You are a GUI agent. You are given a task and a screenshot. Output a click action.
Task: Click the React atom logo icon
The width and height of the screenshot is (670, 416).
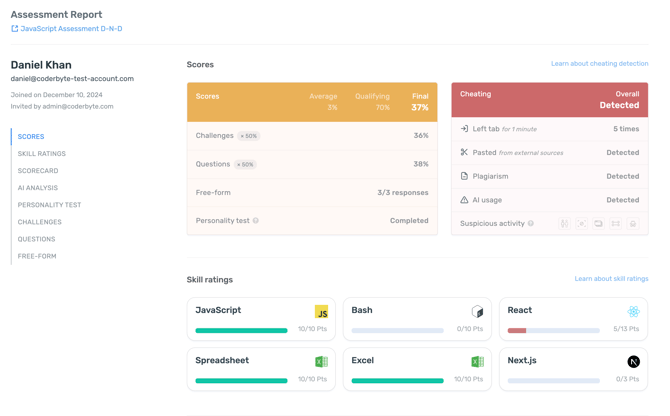(633, 312)
